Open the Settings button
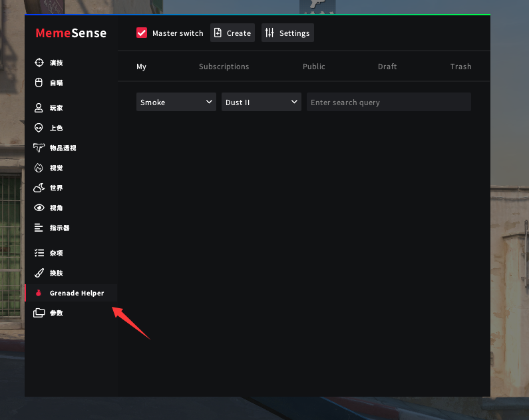 (x=287, y=33)
